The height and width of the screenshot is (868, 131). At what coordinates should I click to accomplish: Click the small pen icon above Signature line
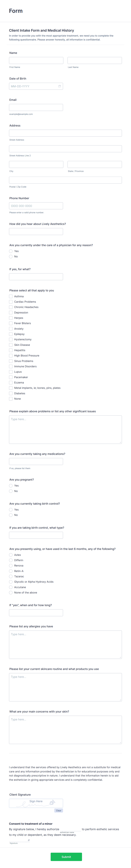click(x=29, y=840)
